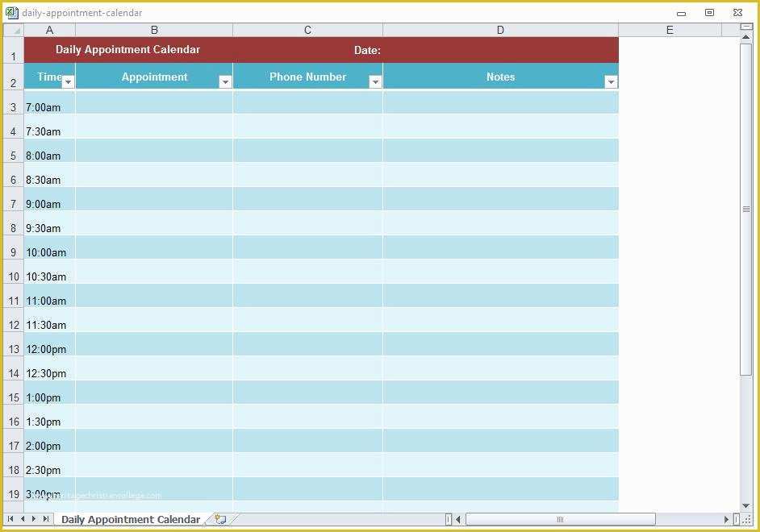Select the 10:30am time cell
The height and width of the screenshot is (532, 760).
(x=49, y=272)
